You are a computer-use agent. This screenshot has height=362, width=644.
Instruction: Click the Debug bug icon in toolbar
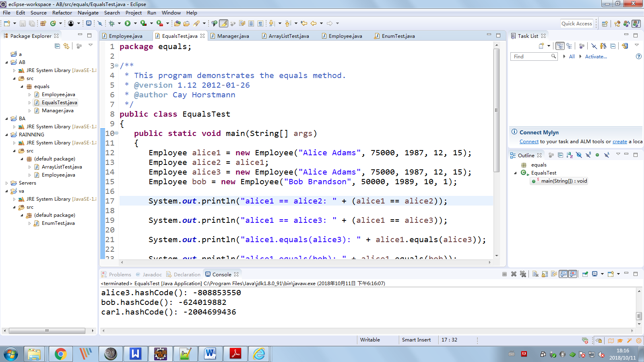(112, 23)
